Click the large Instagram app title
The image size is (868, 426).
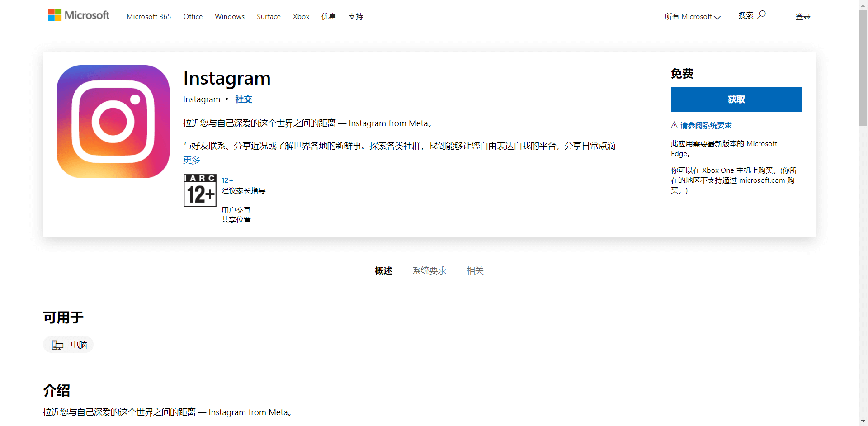[227, 78]
